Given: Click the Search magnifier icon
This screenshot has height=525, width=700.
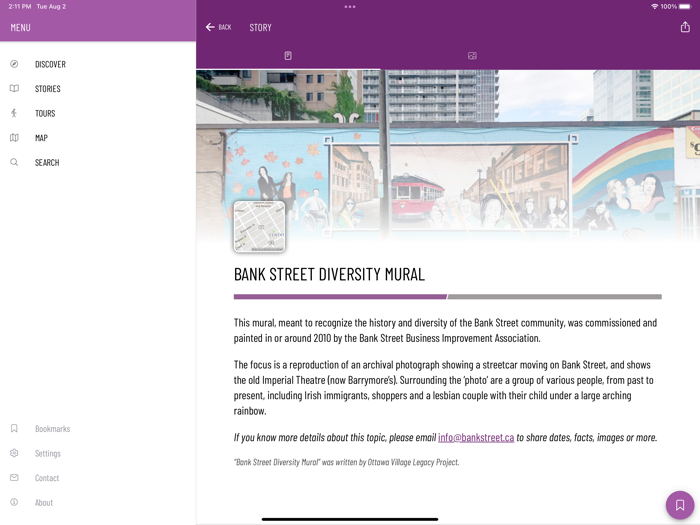Looking at the screenshot, I should tap(14, 162).
